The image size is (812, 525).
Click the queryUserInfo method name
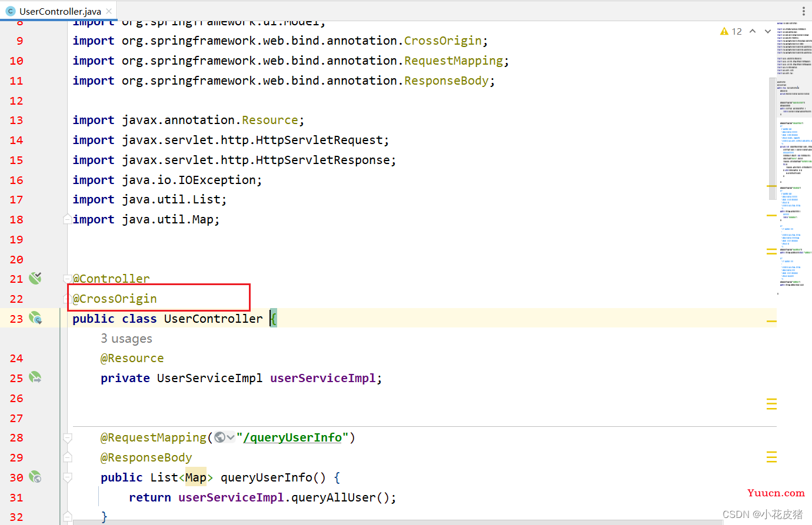coord(267,477)
